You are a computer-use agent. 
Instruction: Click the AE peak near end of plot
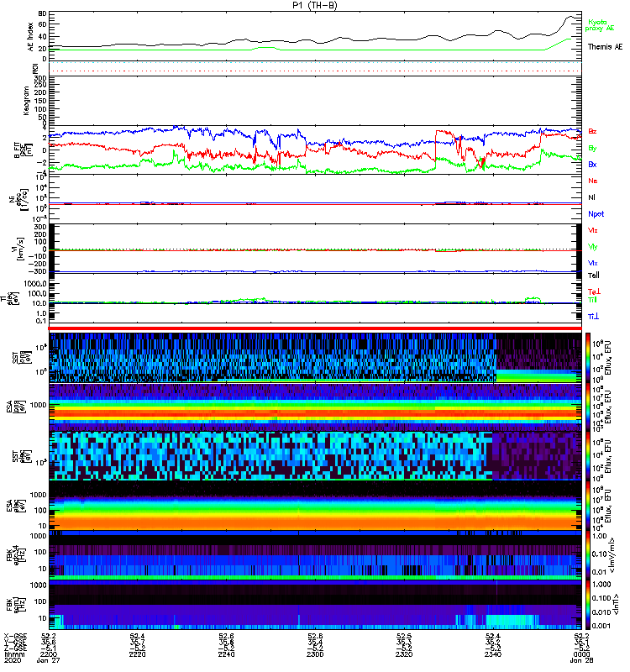point(570,17)
